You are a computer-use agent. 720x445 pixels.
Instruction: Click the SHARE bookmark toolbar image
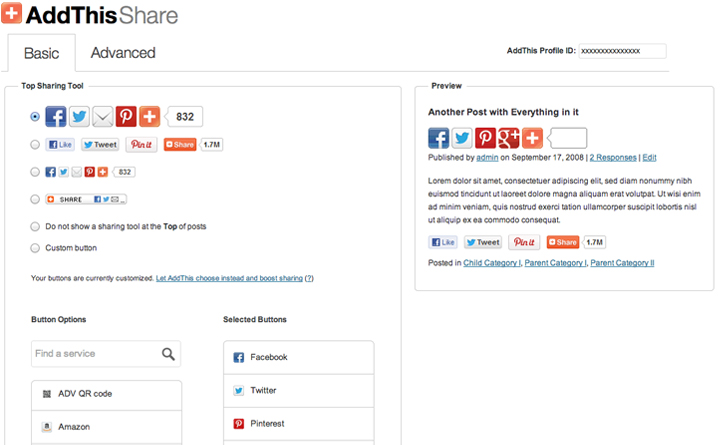tap(86, 199)
